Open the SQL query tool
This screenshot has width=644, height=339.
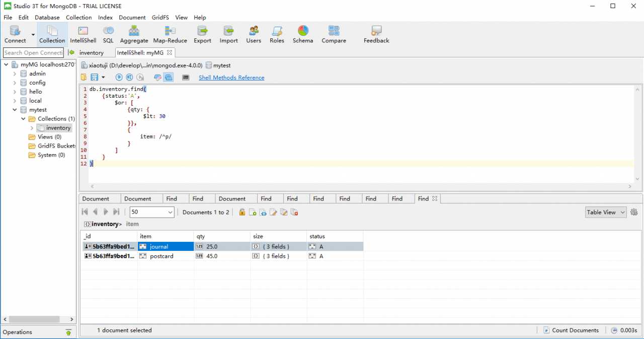[108, 34]
